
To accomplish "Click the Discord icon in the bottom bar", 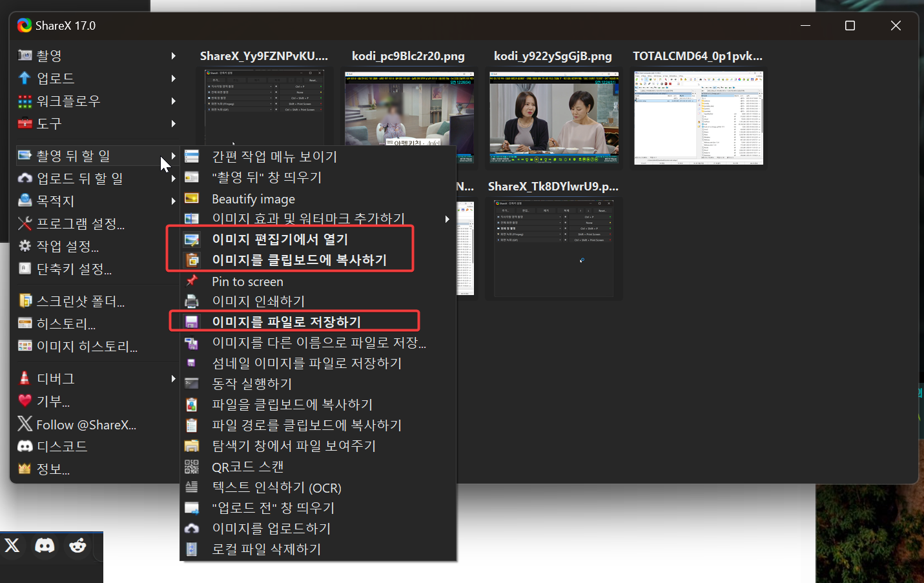I will point(45,546).
